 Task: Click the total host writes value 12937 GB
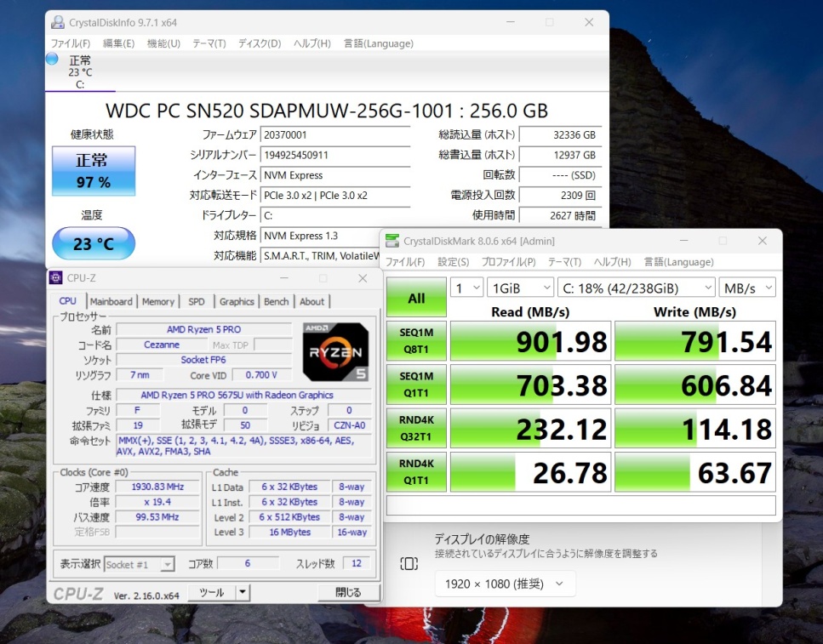point(560,155)
